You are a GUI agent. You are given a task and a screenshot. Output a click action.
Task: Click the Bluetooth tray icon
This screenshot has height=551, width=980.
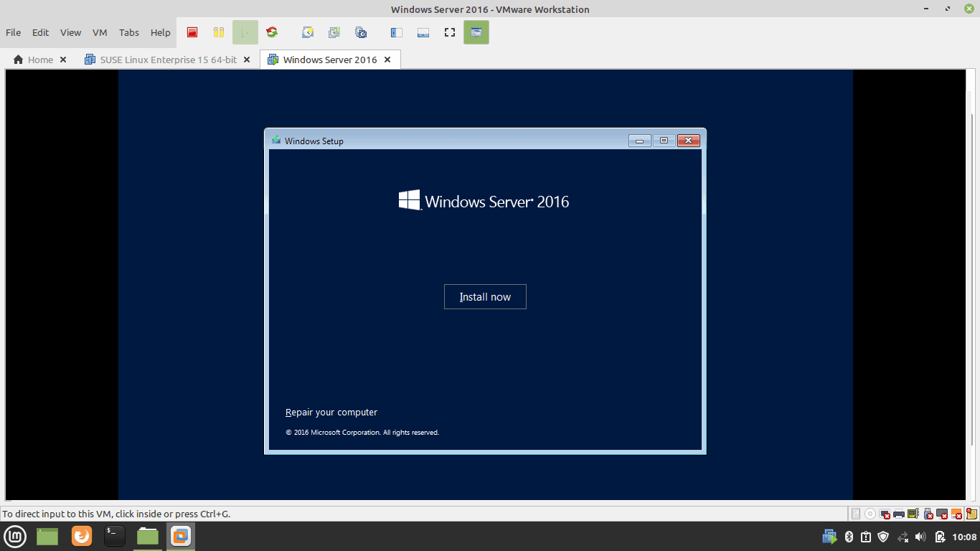[x=848, y=537]
